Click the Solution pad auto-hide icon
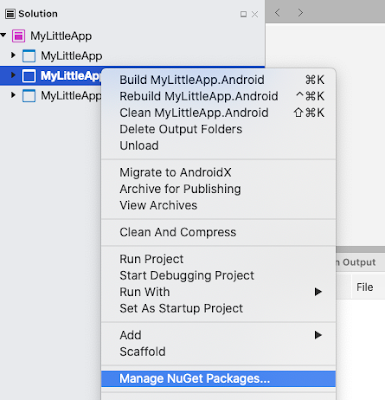385x400 pixels. coord(244,14)
